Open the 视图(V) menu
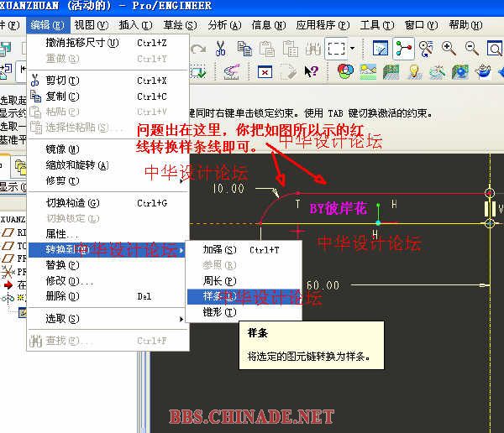The width and height of the screenshot is (504, 433). [92, 25]
